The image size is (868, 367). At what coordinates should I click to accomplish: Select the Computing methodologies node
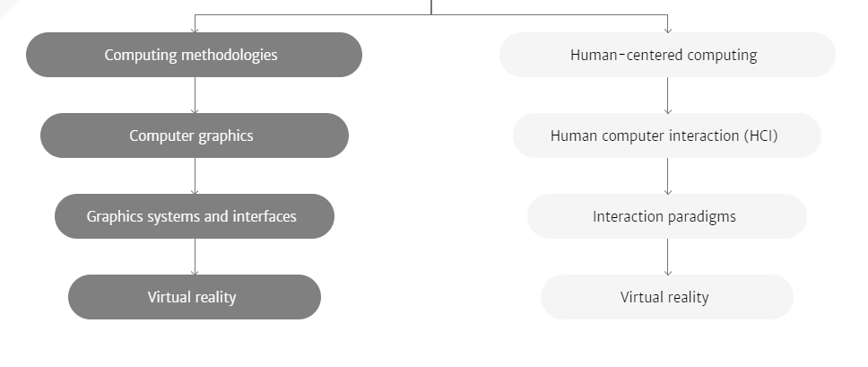pos(195,55)
